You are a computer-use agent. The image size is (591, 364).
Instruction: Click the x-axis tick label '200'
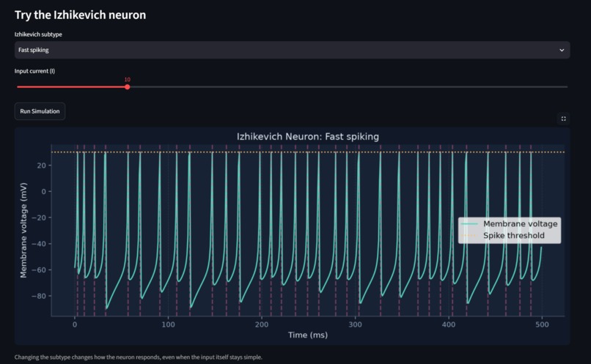pyautogui.click(x=262, y=324)
